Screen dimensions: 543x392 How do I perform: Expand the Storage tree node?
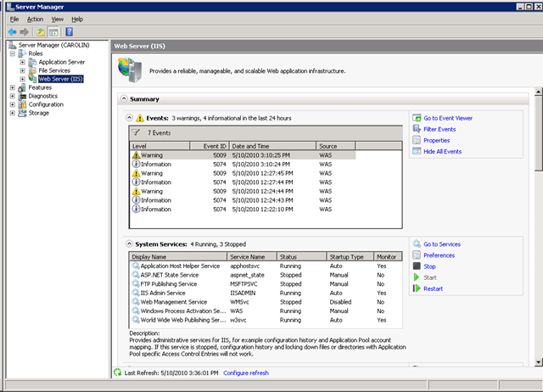(x=13, y=113)
